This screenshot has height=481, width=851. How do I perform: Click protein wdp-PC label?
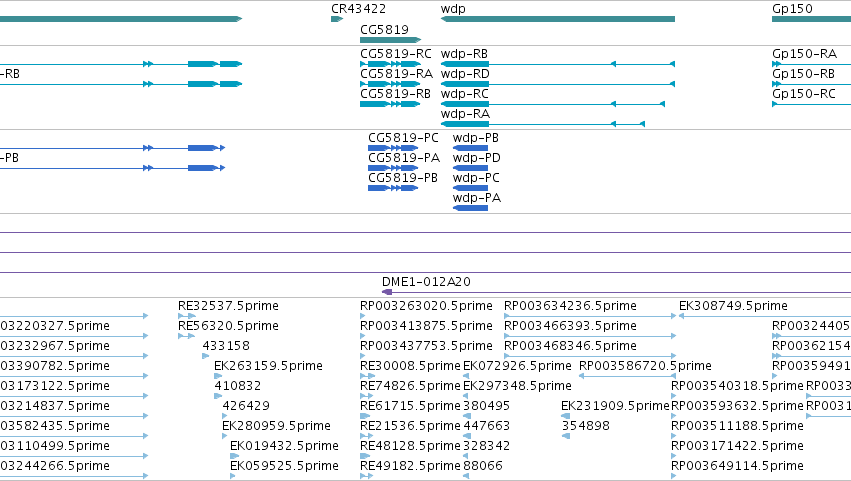(476, 178)
